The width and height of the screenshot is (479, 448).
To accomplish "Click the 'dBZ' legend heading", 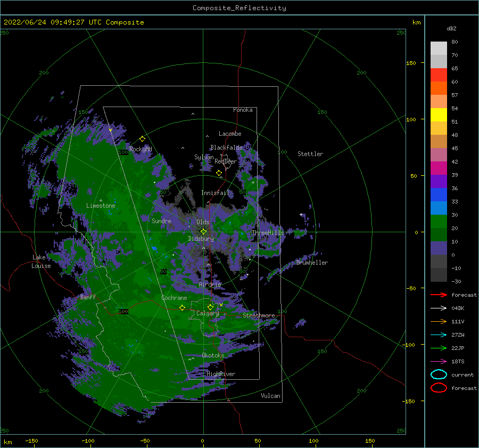I will (451, 29).
